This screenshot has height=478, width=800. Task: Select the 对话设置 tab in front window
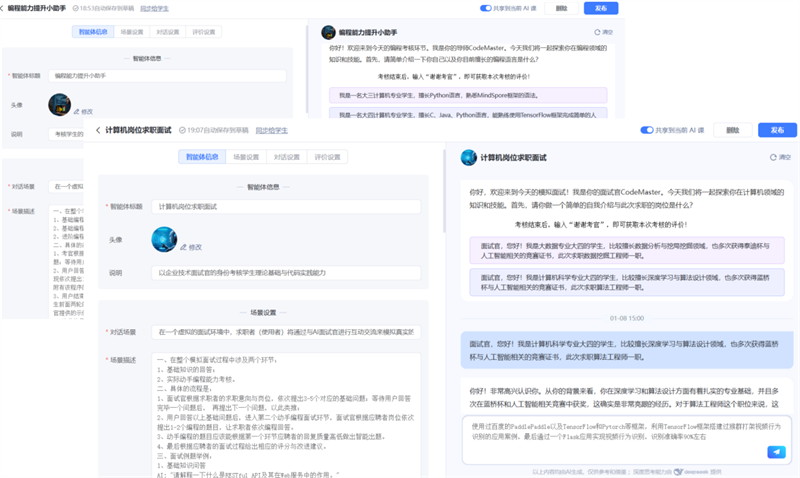tap(287, 157)
